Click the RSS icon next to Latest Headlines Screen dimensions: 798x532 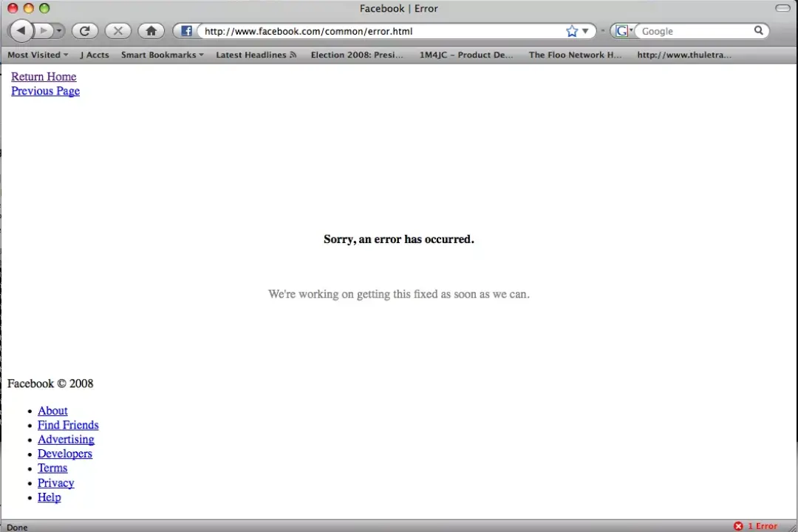click(x=292, y=54)
